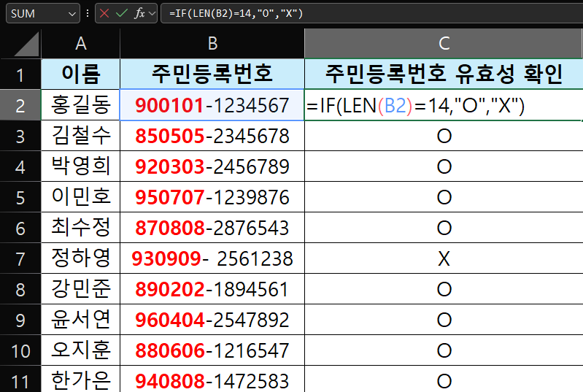This screenshot has height=392, width=583.
Task: Click cell '950707-1239876'
Action: click(212, 197)
